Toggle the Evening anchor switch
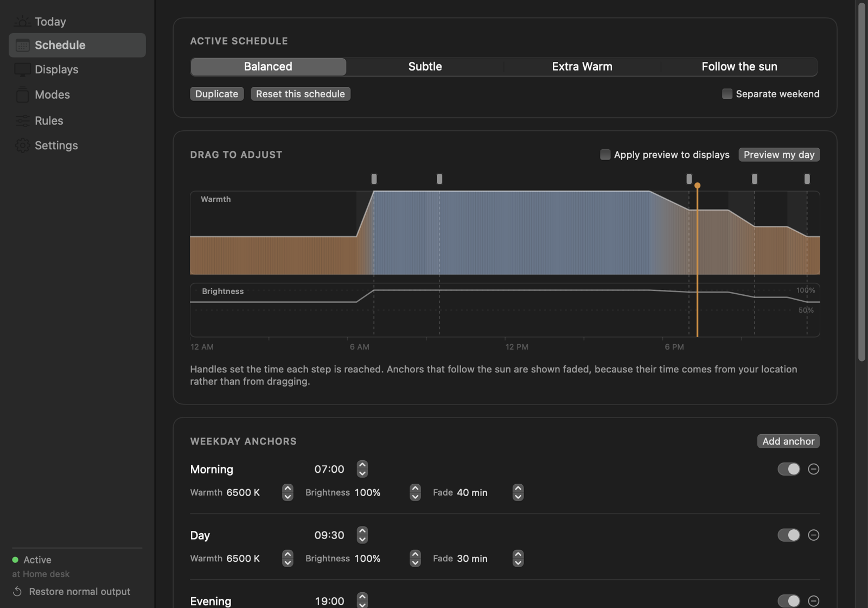 tap(789, 601)
